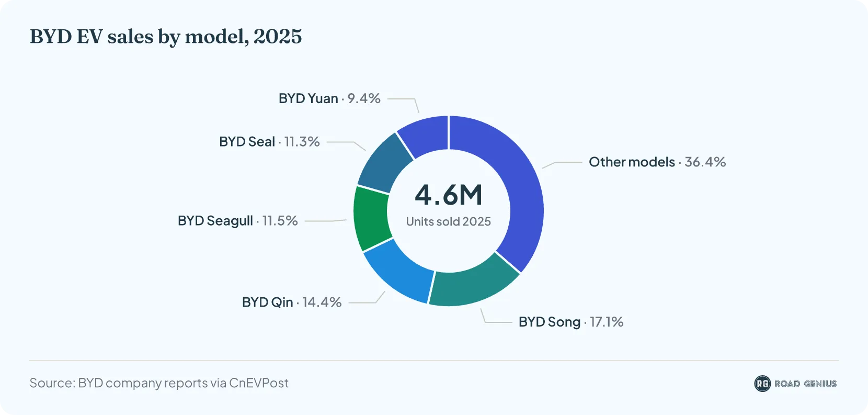Click the chart title 'BYD EV sales by model, 2025'
The height and width of the screenshot is (415, 868).
tap(166, 37)
